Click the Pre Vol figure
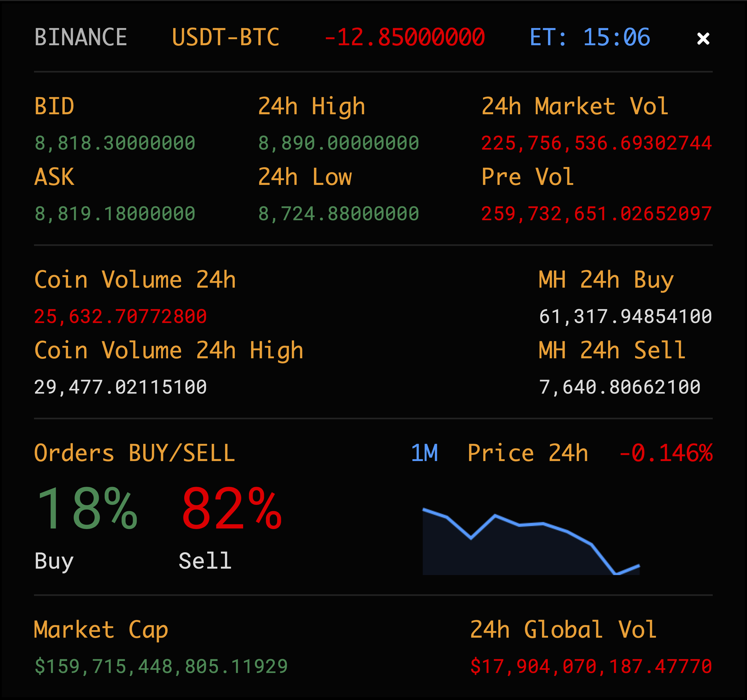 [x=596, y=214]
